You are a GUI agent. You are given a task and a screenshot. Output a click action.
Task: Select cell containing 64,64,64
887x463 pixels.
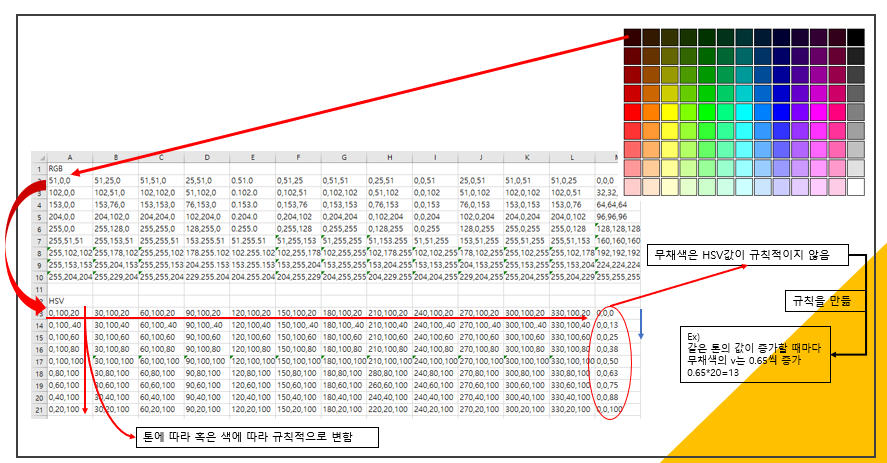pos(618,205)
